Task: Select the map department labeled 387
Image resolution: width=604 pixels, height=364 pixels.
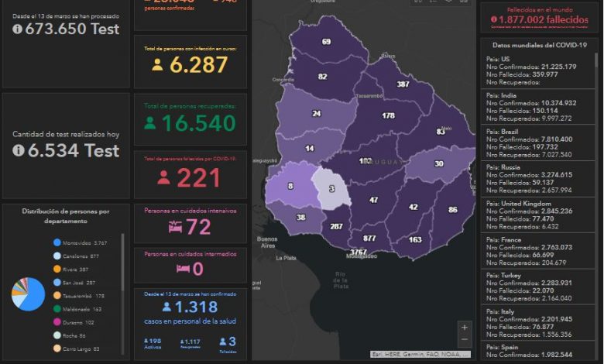Action: coord(403,84)
